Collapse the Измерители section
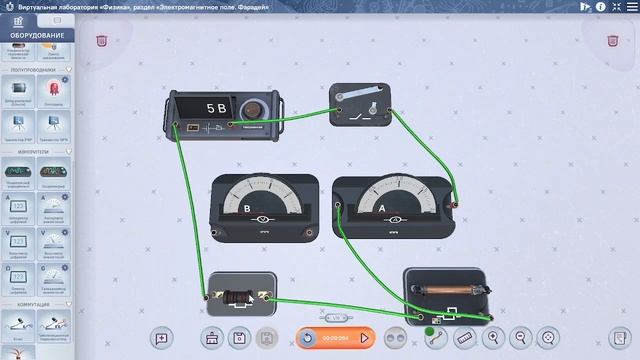 [69, 151]
